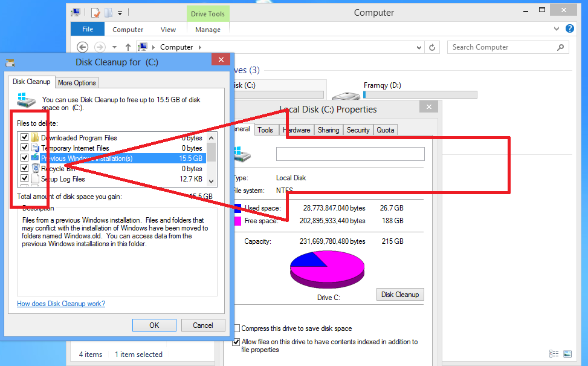Click the Downloaded Program Files folder icon
Viewport: 588px width, 366px height.
pos(35,137)
